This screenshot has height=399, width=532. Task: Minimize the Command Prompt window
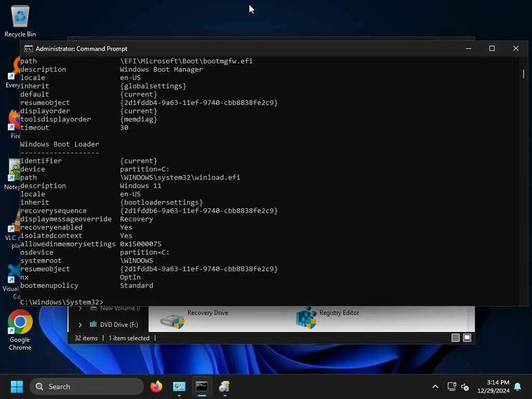469,48
